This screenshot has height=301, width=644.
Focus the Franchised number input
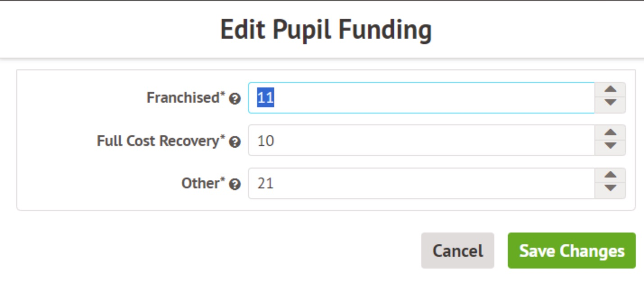(x=421, y=98)
